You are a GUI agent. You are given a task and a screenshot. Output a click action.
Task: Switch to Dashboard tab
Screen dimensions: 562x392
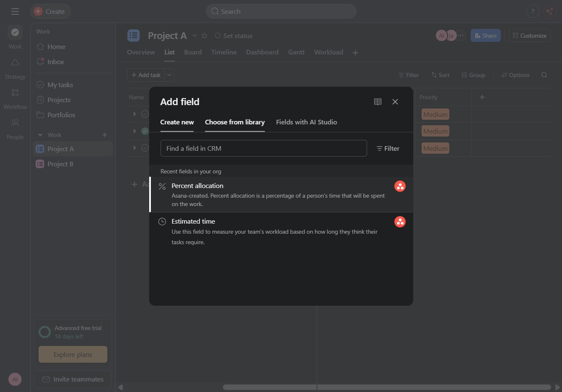[x=262, y=52]
